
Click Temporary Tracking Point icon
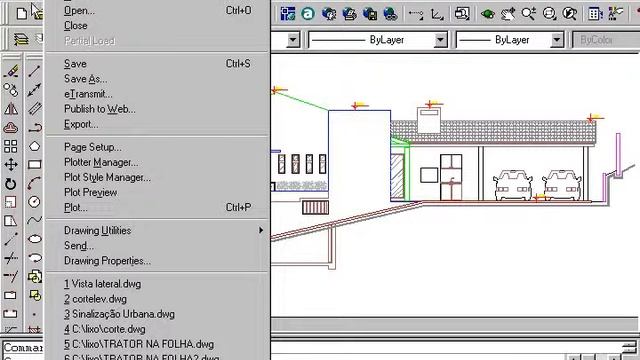[x=416, y=14]
